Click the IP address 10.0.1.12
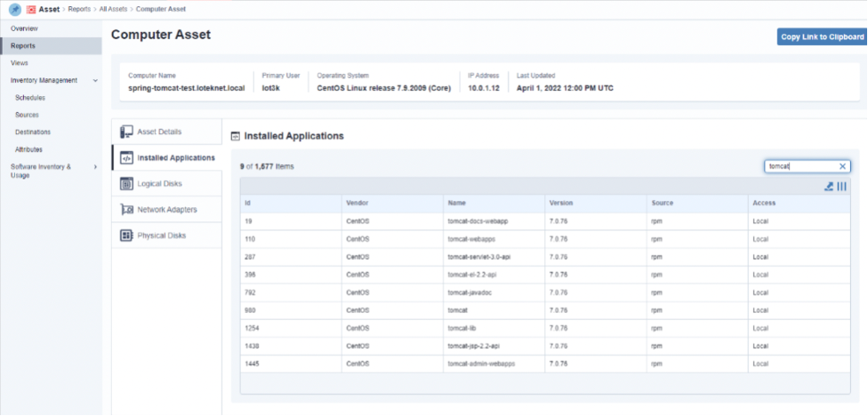Screen dimensions: 868x416 484,88
